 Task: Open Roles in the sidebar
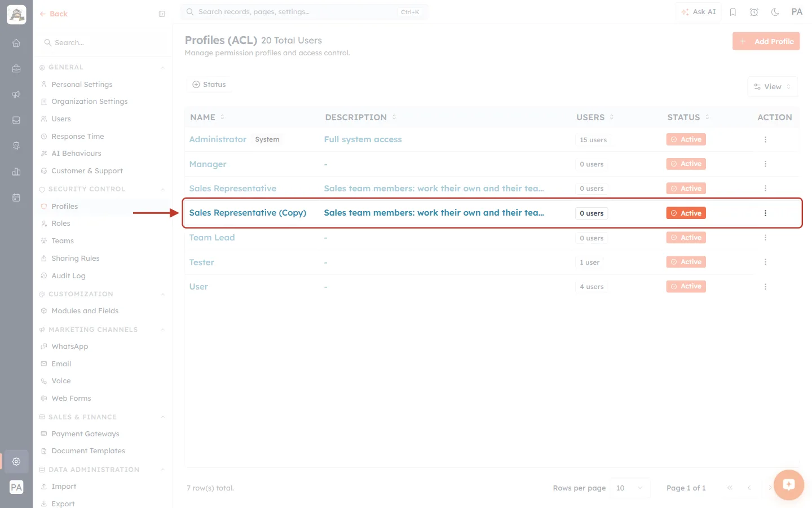tap(61, 224)
